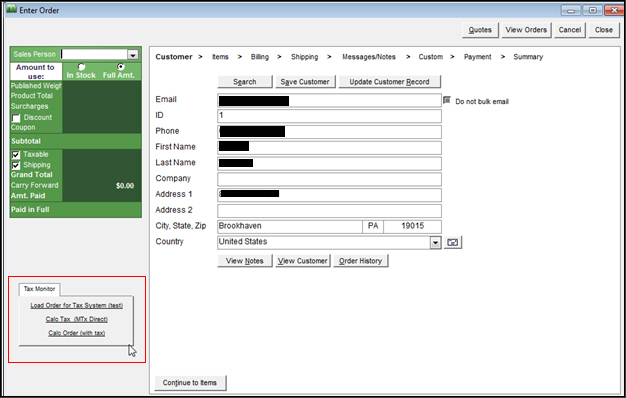Image resolution: width=626 pixels, height=398 pixels.
Task: Click into the ID field
Action: [329, 116]
